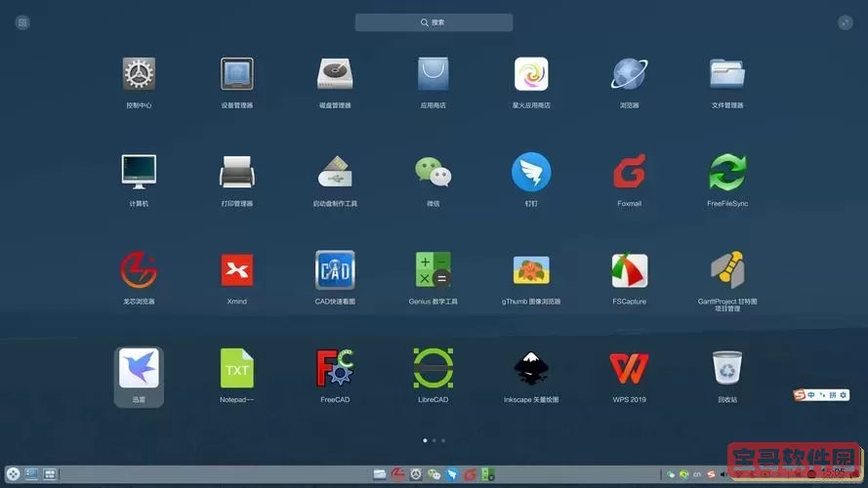Open FreeCAD

coord(335,368)
